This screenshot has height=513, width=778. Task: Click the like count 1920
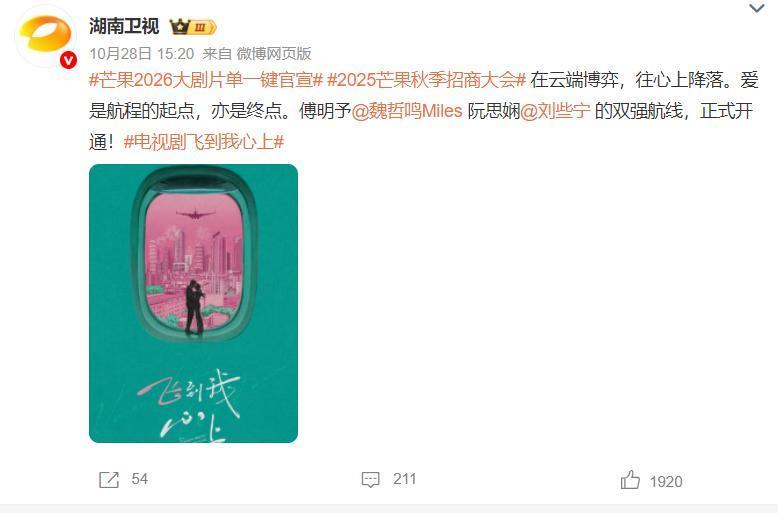tap(666, 481)
